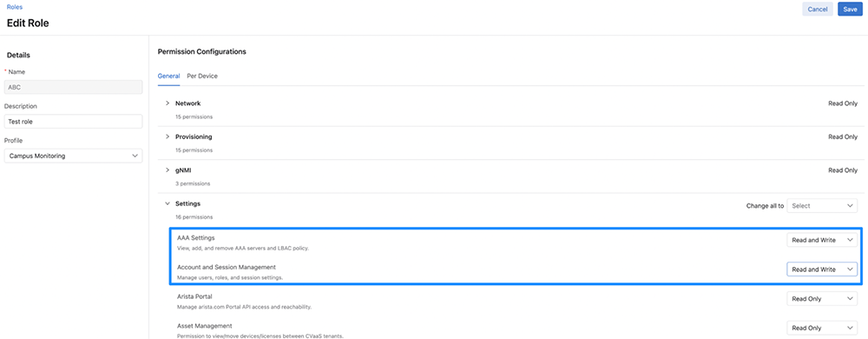Screen dimensions: 868x339
Task: Open the Profile dropdown showing Campus Monitoring
Action: coord(73,156)
